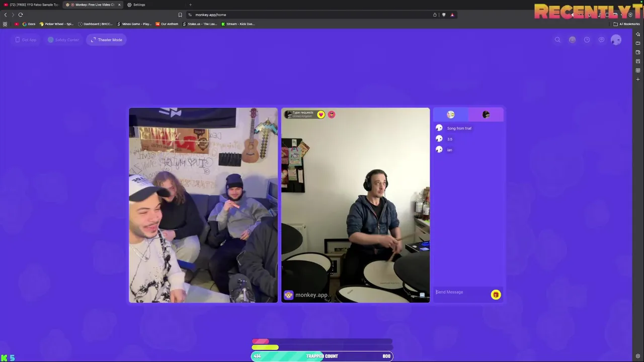Click the browser back arrow
The width and height of the screenshot is (644, 362).
pyautogui.click(x=6, y=15)
